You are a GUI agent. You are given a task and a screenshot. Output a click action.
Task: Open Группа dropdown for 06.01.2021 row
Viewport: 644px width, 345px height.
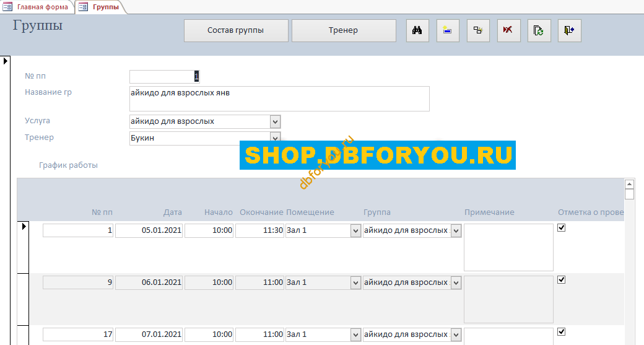(x=456, y=283)
